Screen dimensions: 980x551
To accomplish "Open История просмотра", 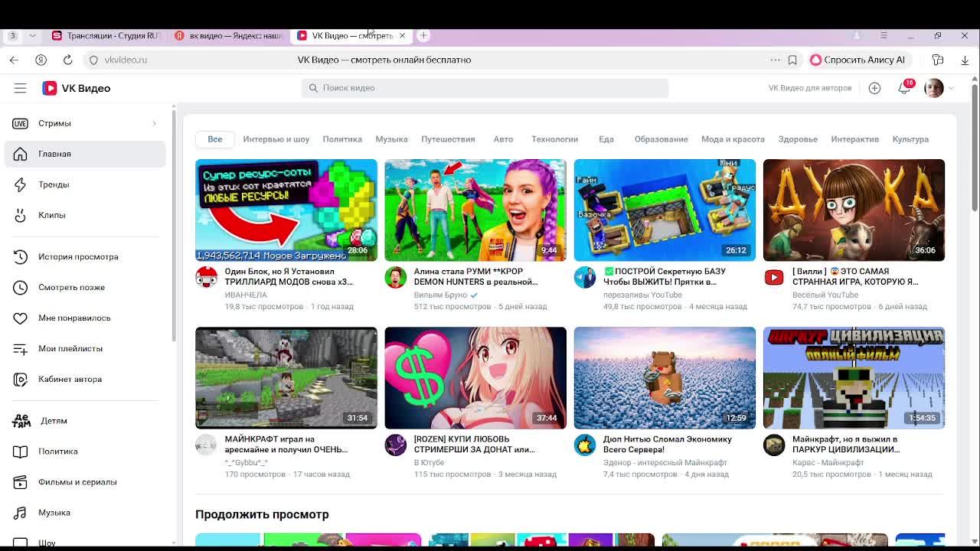I will point(85,256).
